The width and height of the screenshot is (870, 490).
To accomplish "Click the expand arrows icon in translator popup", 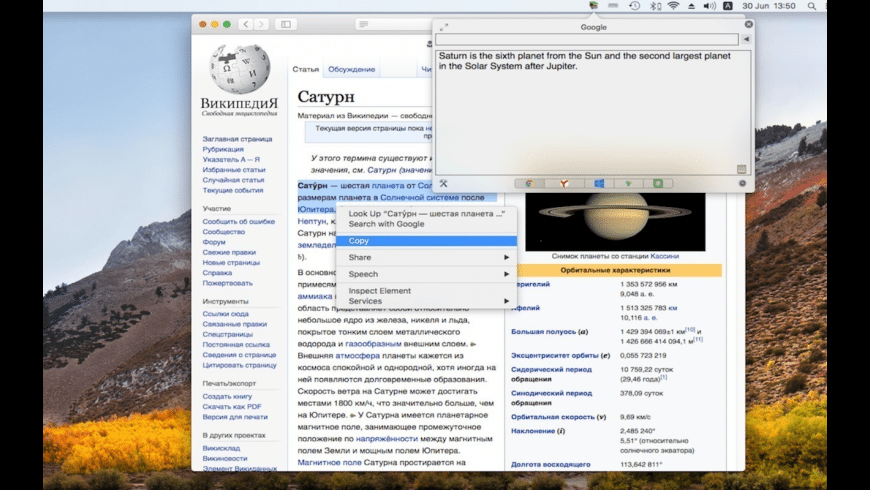I will [444, 27].
